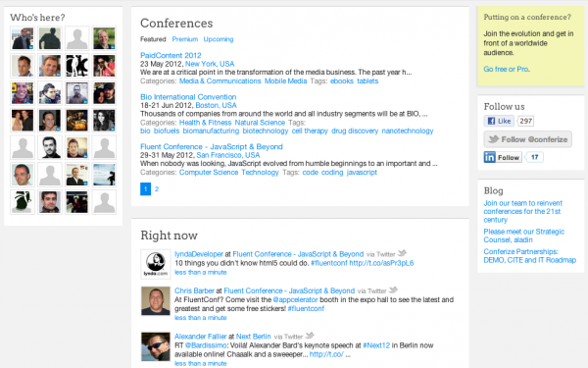Click the Twitter bird icon beside lyndaDeveloper's post
This screenshot has width=588, height=368.
(402, 253)
